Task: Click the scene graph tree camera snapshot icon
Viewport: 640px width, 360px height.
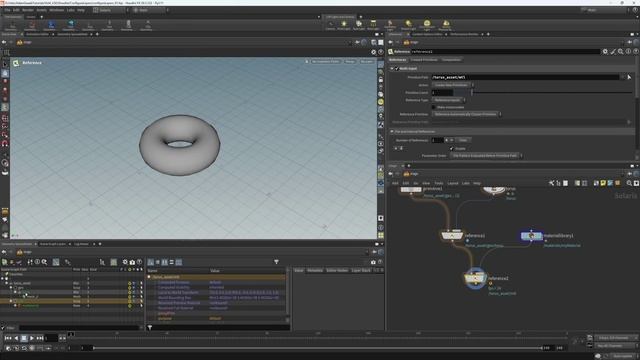Action: click(x=132, y=262)
